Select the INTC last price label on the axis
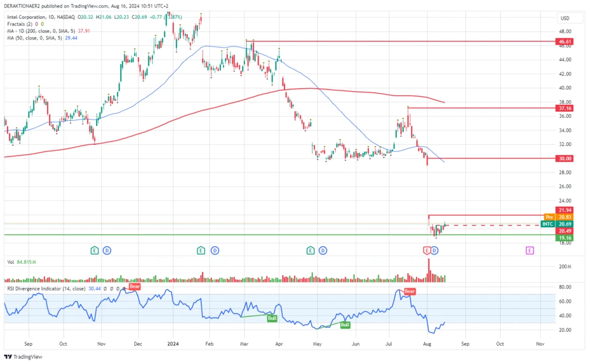The image size is (589, 364). point(548,224)
